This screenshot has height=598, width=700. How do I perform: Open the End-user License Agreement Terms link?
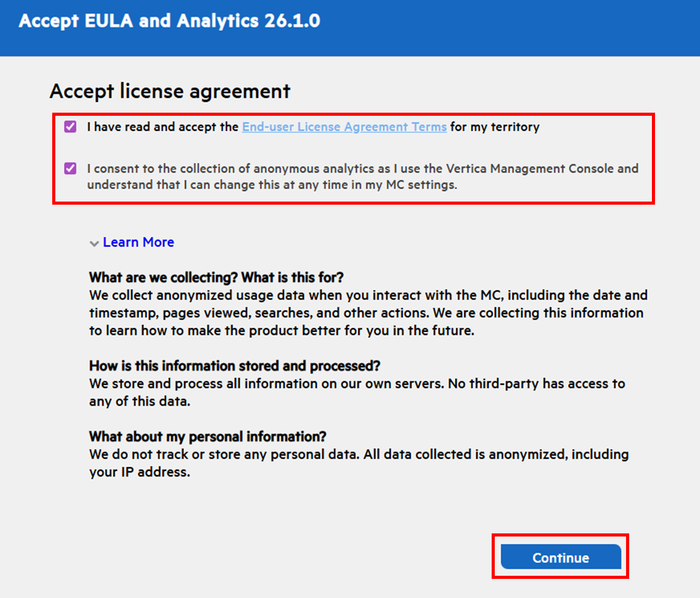pyautogui.click(x=344, y=127)
